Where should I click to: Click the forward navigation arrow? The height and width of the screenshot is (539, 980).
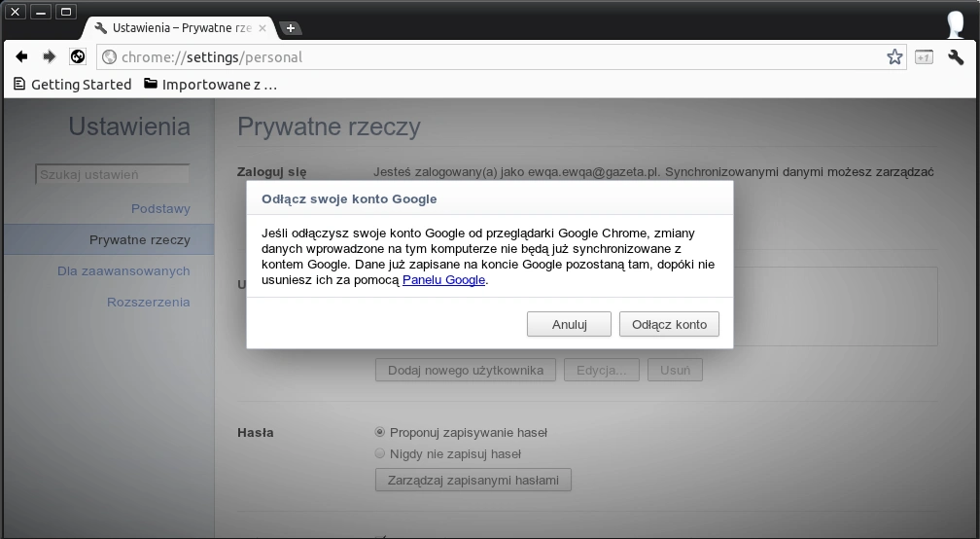tap(49, 56)
